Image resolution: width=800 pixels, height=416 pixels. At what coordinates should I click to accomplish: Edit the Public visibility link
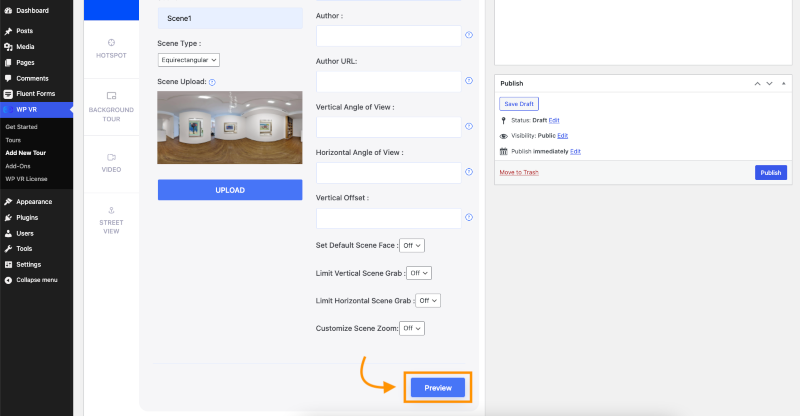pyautogui.click(x=563, y=136)
